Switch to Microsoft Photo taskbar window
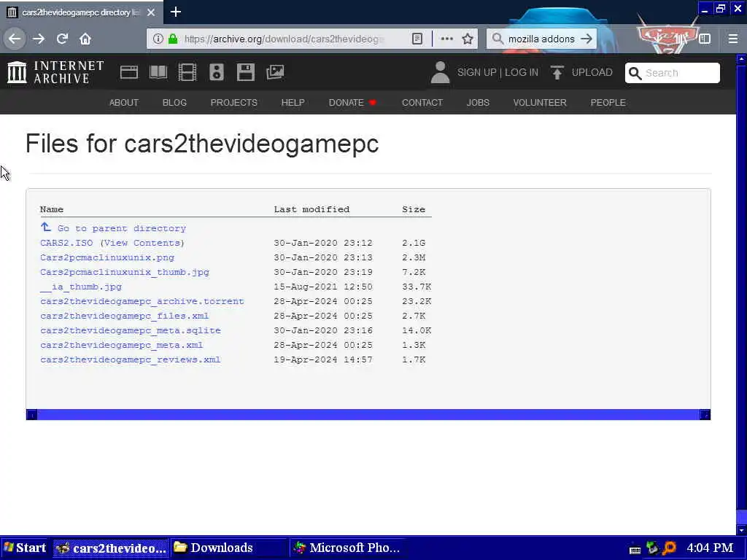Image resolution: width=747 pixels, height=560 pixels. [347, 548]
